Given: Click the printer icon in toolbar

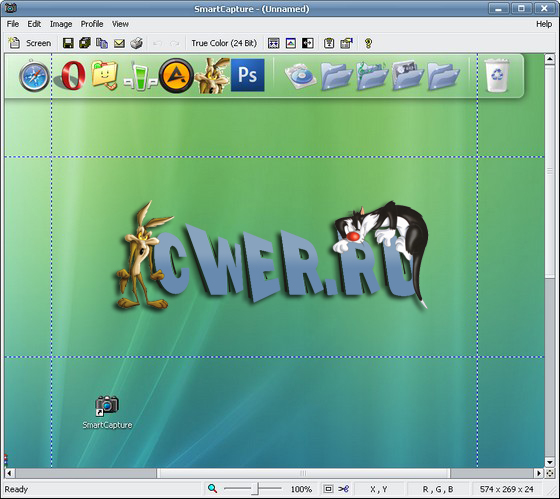Looking at the screenshot, I should click(136, 43).
